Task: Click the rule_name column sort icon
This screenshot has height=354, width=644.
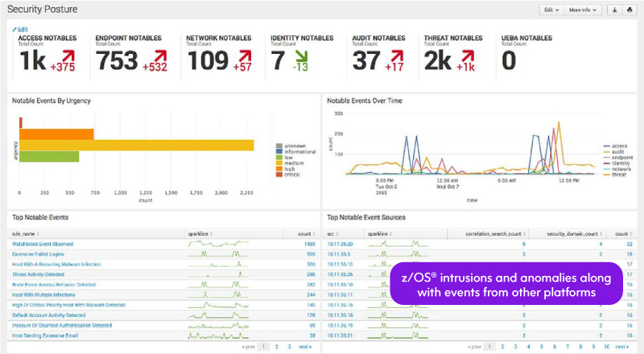Action: click(x=38, y=234)
